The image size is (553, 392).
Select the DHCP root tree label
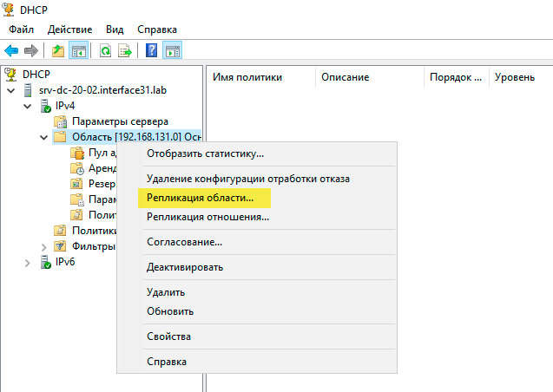[x=36, y=75]
